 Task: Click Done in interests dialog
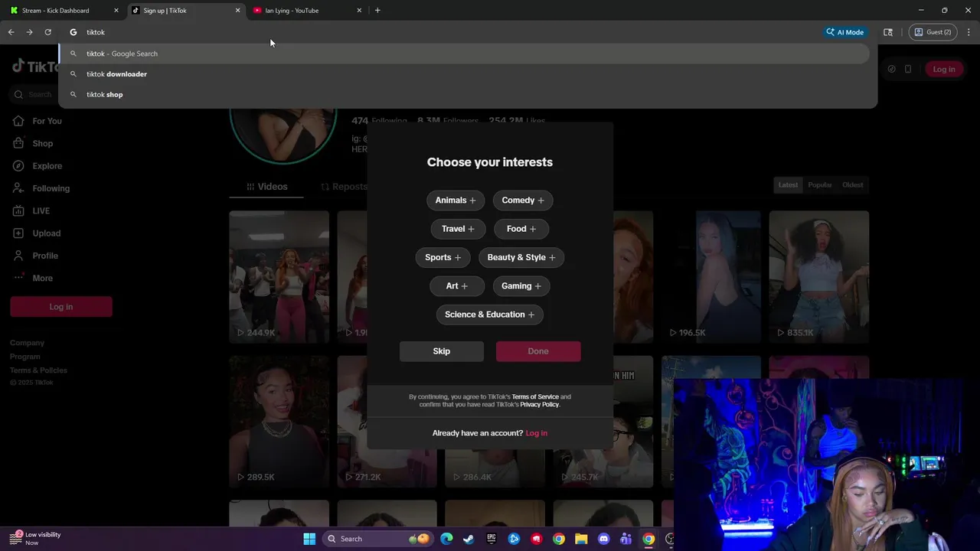coord(538,351)
